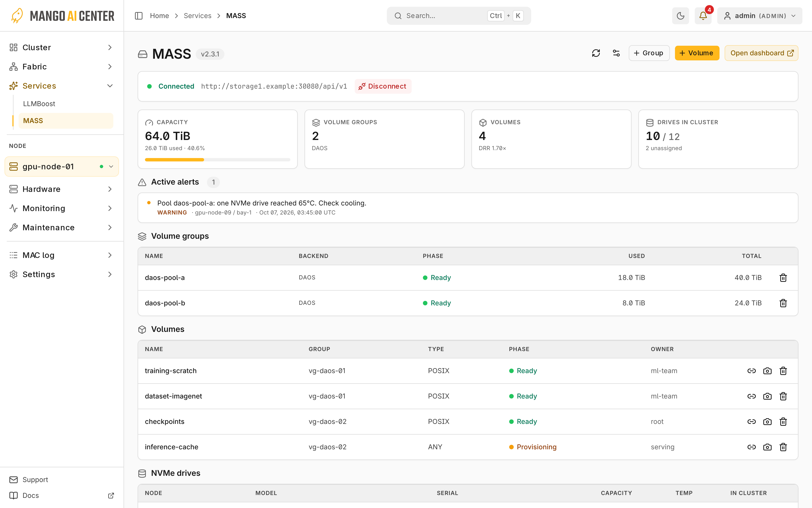Delete the daos-pool-a volume group
Image resolution: width=812 pixels, height=508 pixels.
click(783, 278)
